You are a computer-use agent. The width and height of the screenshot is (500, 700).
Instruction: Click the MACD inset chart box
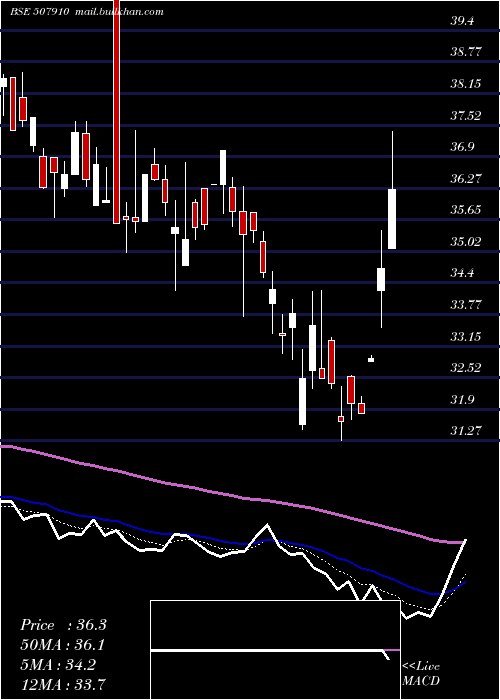tap(275, 650)
